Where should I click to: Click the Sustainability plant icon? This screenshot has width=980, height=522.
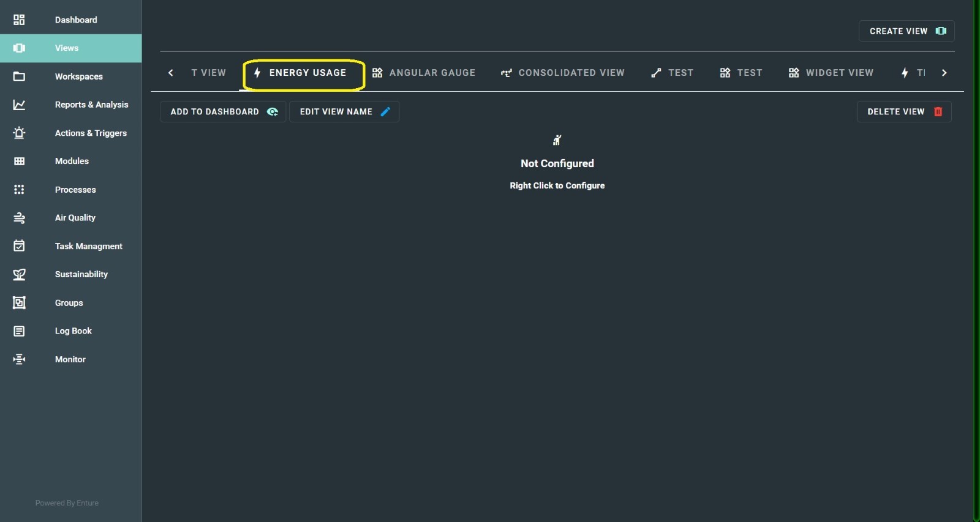[19, 274]
